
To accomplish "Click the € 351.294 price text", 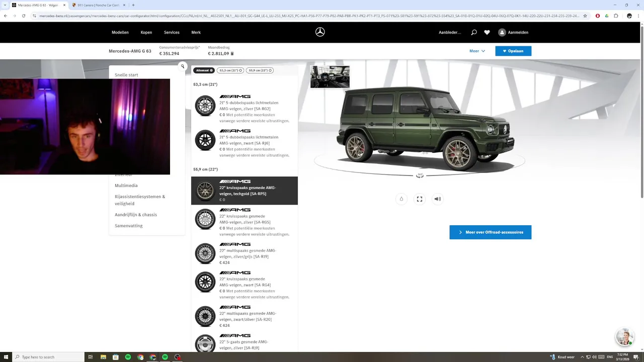I will tap(169, 53).
